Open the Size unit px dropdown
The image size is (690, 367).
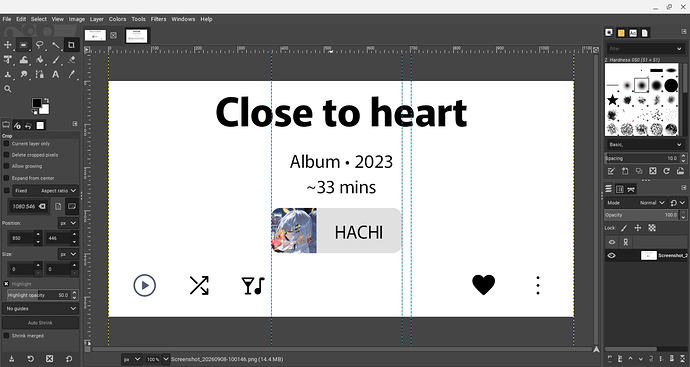pos(68,254)
